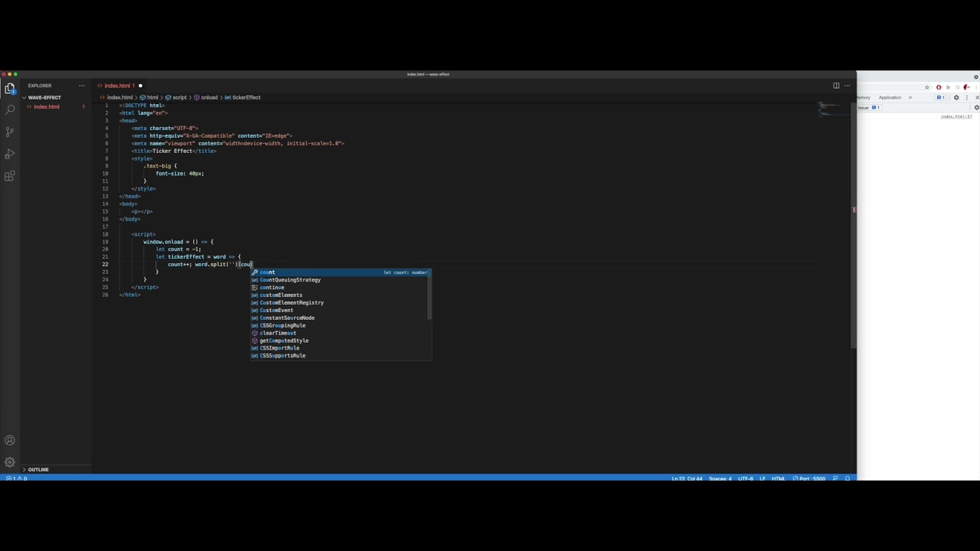This screenshot has width=980, height=551.
Task: Open the Extensions view
Action: pos(10,176)
